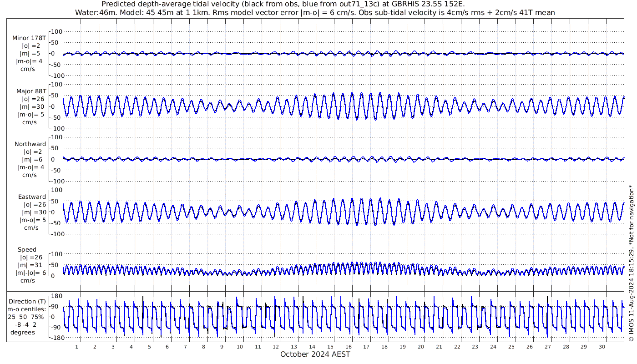Click '|m| =30' under Major 88T
The image size is (637, 364).
point(31,106)
